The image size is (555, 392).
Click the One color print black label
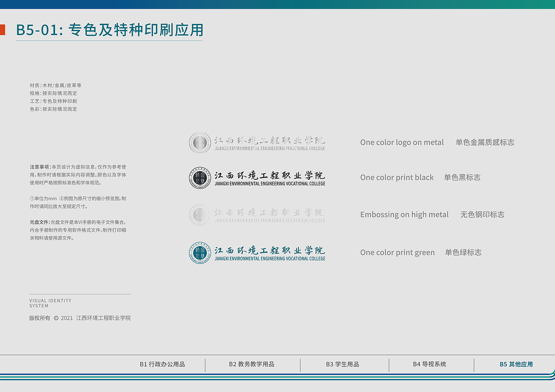397,177
